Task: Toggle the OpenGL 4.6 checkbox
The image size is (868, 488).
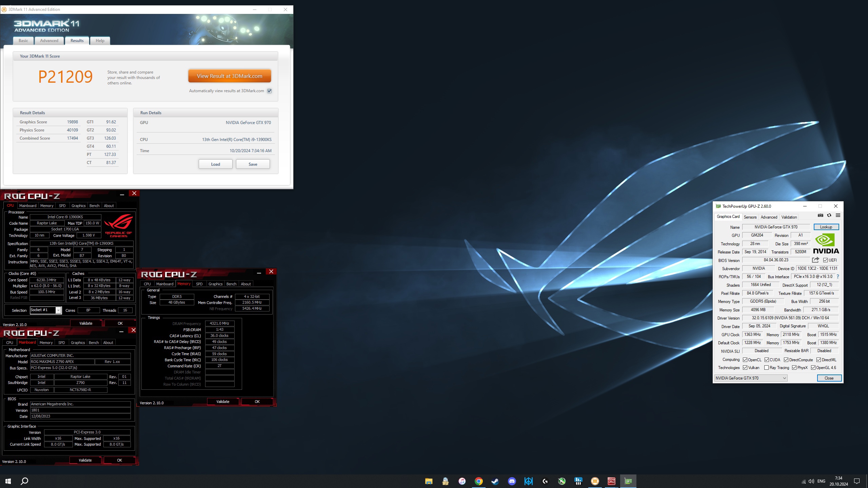Action: tap(813, 368)
